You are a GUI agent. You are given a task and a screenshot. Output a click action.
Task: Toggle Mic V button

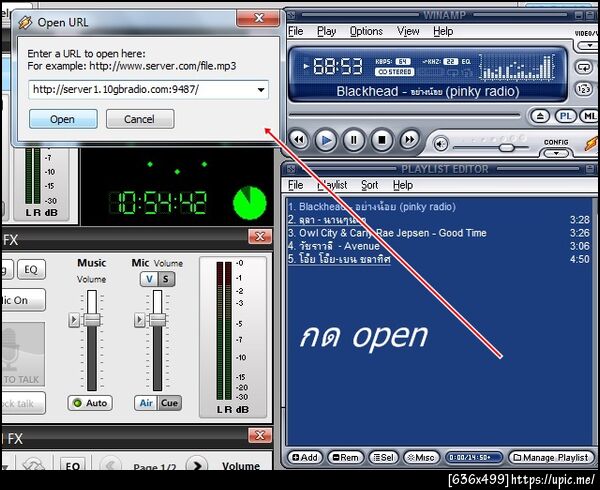(149, 279)
